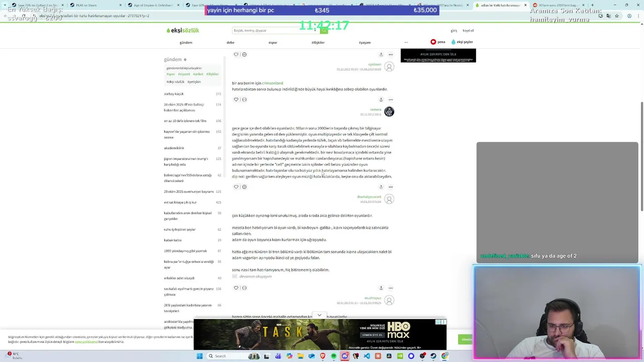This screenshot has width=644, height=362.
Task: Open the Windows Start menu
Action: pos(200,356)
